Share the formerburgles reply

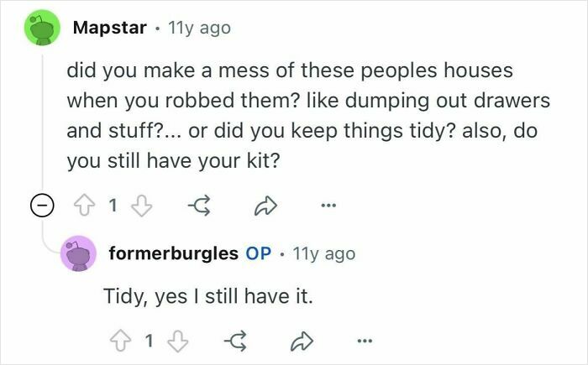pos(302,341)
